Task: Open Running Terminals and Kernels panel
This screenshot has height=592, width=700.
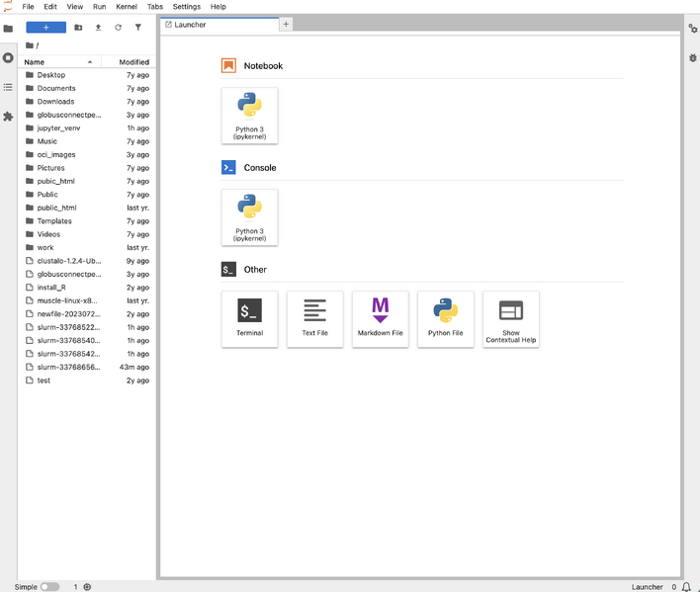Action: pyautogui.click(x=8, y=57)
